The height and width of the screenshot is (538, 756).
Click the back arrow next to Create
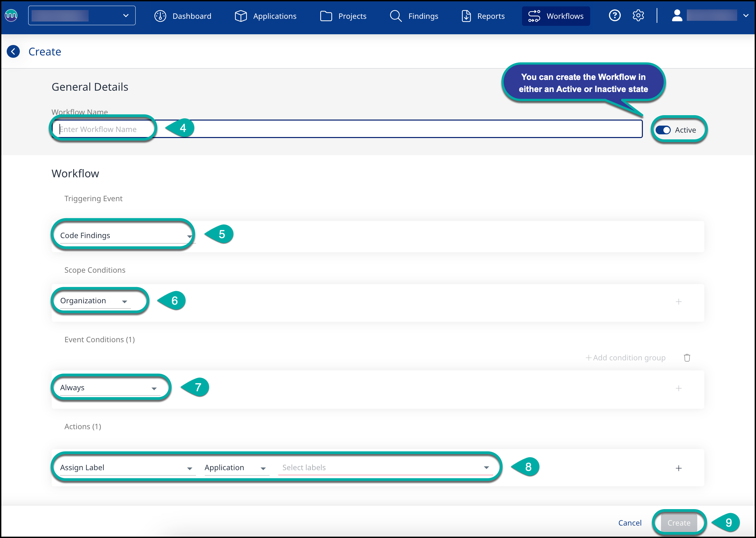tap(13, 51)
